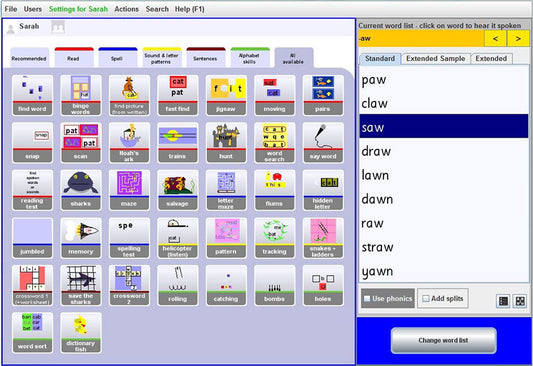Open the find picture game
The height and width of the screenshot is (366, 533).
pyautogui.click(x=129, y=95)
